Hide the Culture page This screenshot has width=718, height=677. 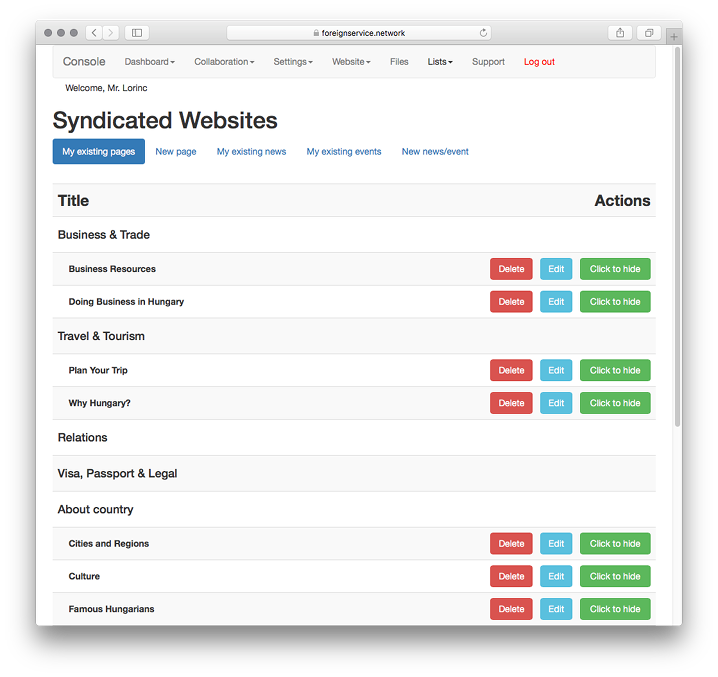[x=615, y=576]
